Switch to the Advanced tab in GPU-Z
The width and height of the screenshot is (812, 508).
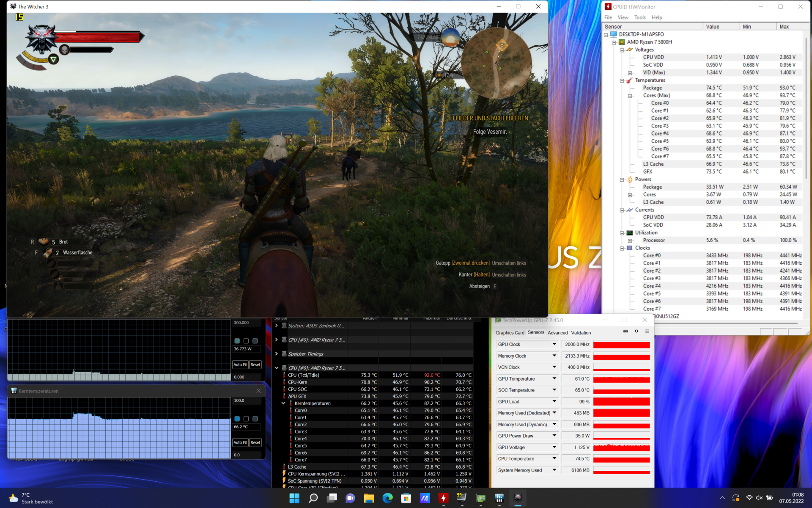click(x=557, y=333)
